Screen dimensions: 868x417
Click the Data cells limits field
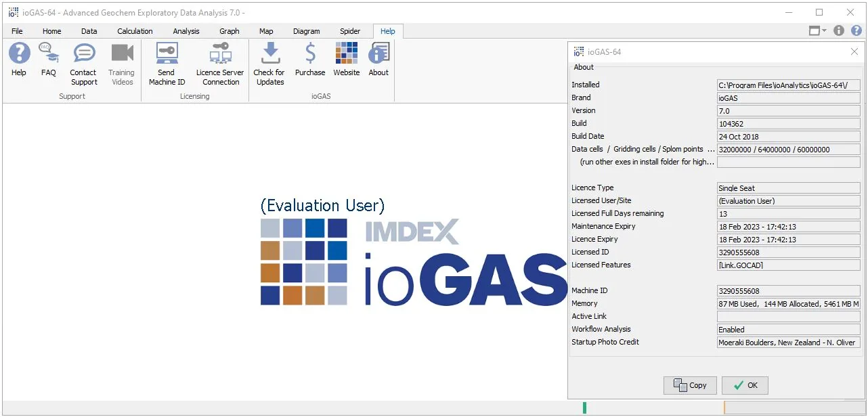pyautogui.click(x=789, y=150)
